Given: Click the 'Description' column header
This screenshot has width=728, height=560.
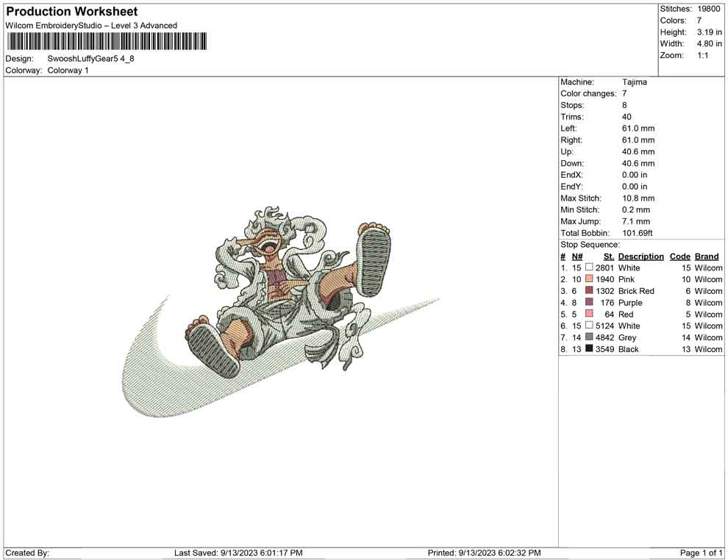Looking at the screenshot, I should click(x=641, y=256).
